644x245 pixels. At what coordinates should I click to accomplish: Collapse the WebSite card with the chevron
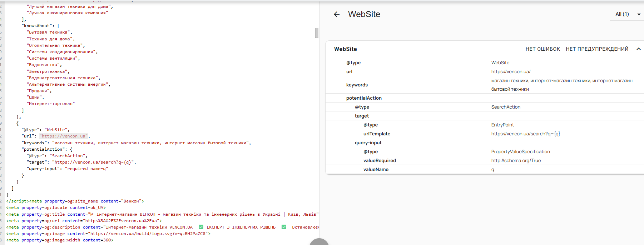click(638, 49)
